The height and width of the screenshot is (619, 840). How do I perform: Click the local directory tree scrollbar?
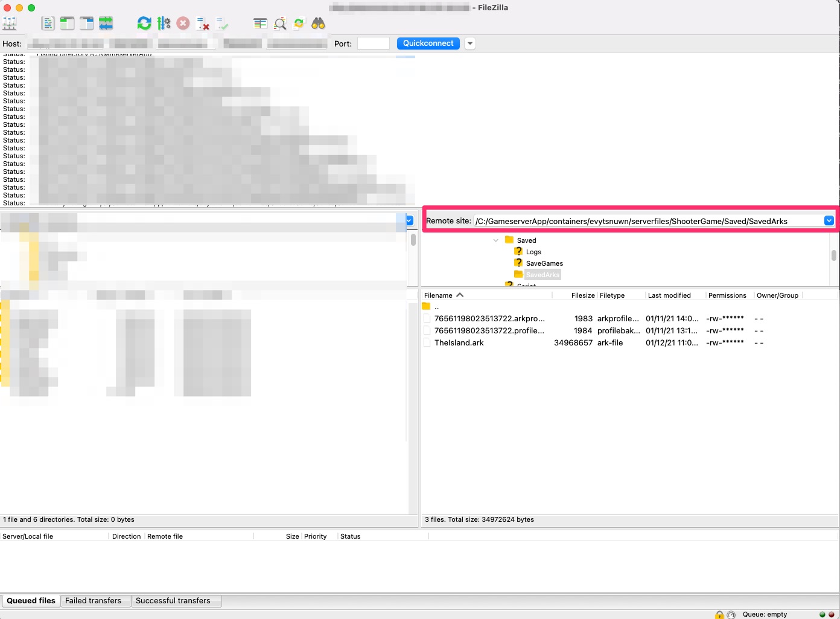point(413,240)
